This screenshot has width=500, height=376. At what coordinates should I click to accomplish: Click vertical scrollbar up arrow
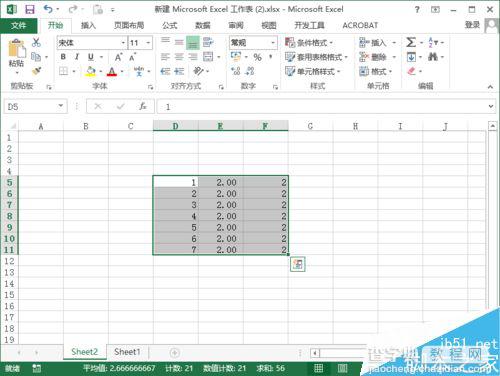492,126
